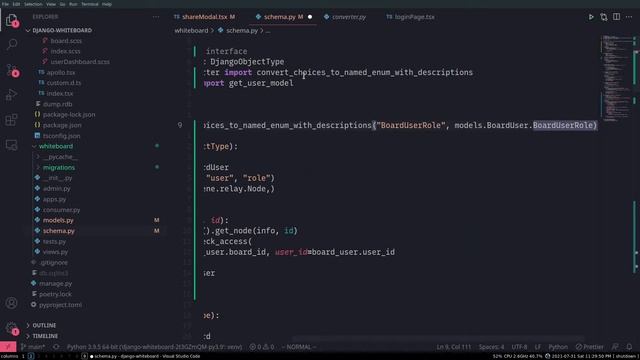Click the UTF-8 encoding indicator
The height and width of the screenshot is (360, 640).
click(x=519, y=347)
